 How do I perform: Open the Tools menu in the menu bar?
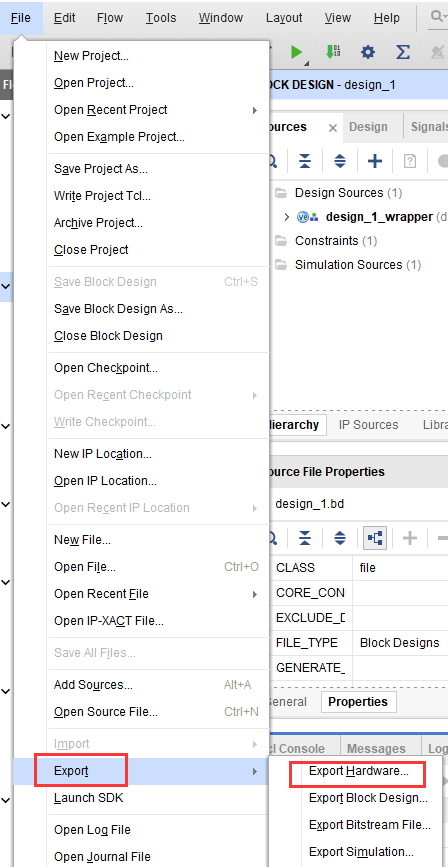coord(161,18)
